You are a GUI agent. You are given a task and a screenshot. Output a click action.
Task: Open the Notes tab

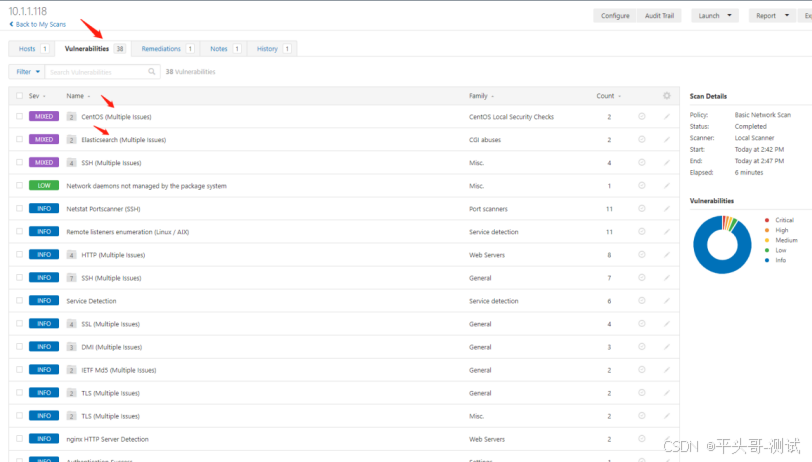click(x=224, y=49)
